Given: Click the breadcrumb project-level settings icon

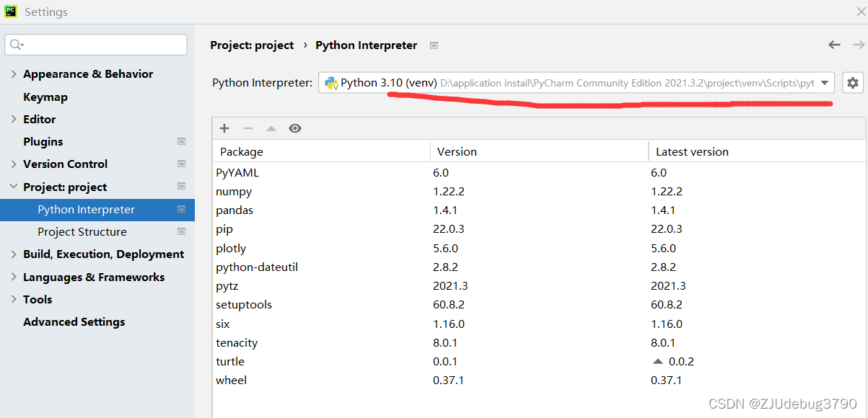Looking at the screenshot, I should pos(434,45).
